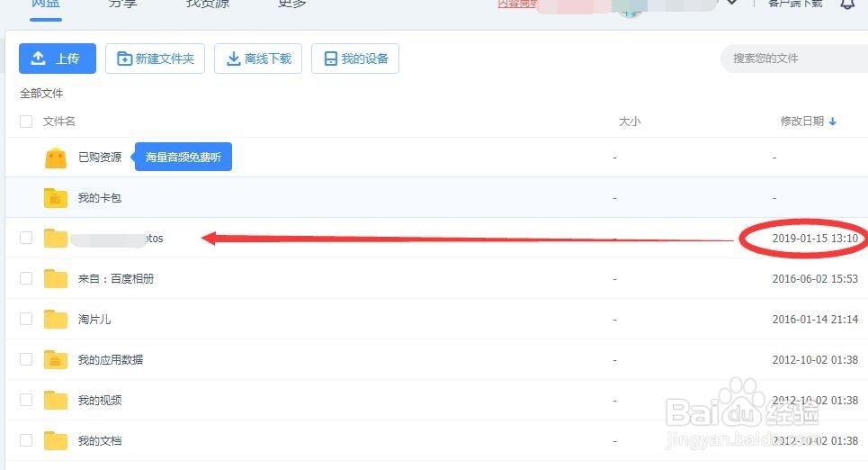Viewport: 868px width, 470px height.
Task: Click the 上传 upload button
Action: 58,59
